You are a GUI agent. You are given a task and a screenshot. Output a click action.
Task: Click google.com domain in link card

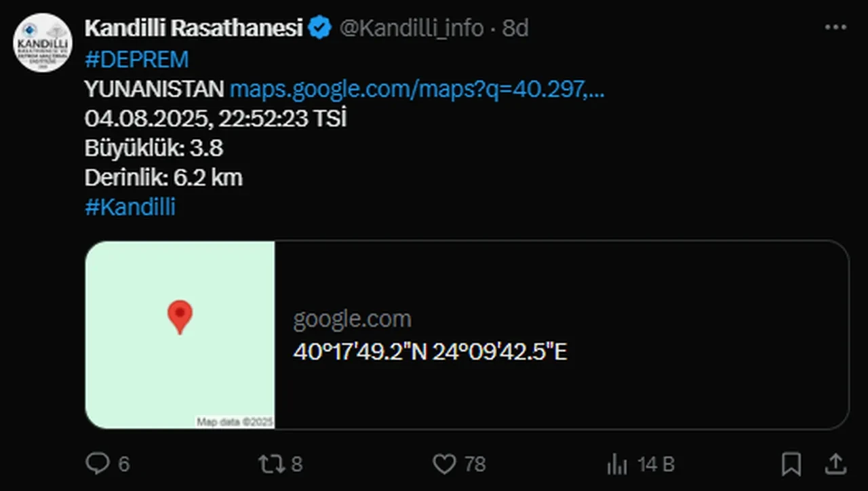[352, 319]
